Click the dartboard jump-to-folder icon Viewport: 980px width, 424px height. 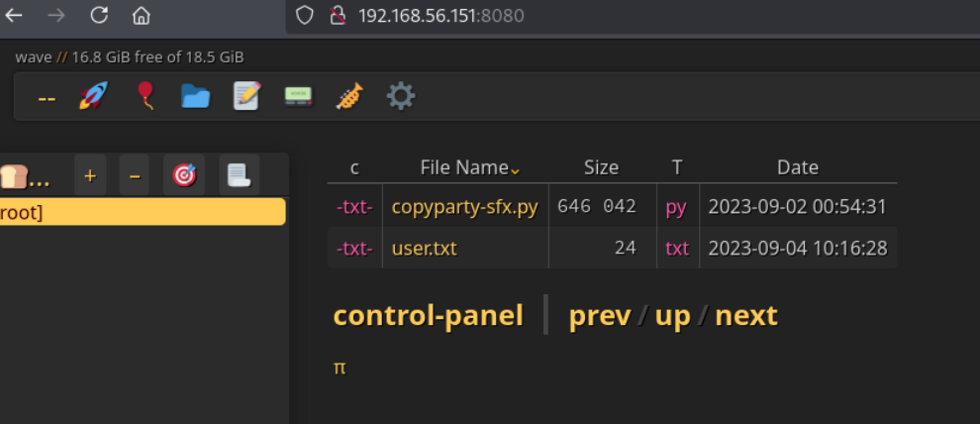(184, 175)
